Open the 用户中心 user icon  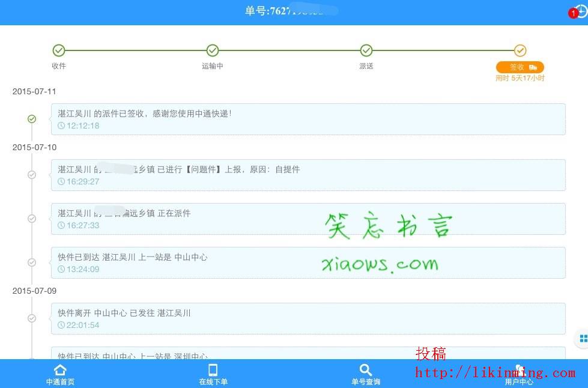point(518,371)
